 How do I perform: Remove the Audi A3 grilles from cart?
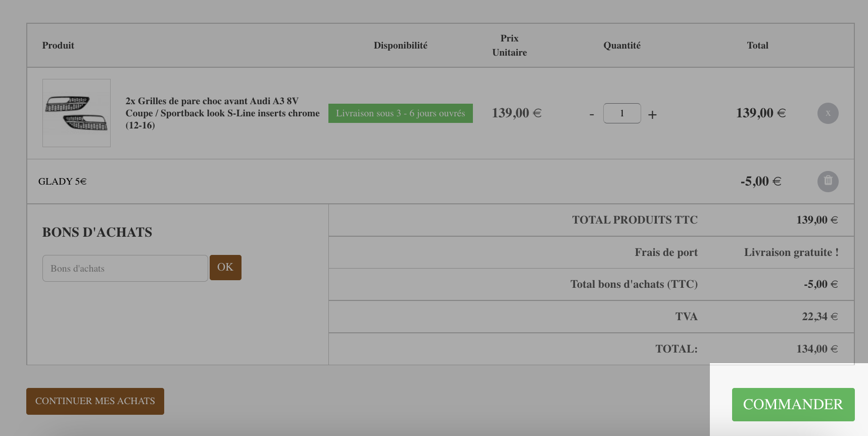coord(828,113)
